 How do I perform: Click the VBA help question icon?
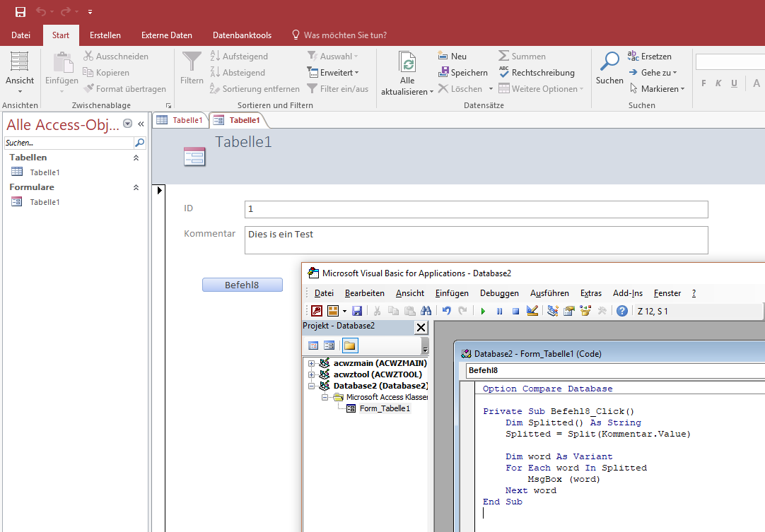(621, 311)
